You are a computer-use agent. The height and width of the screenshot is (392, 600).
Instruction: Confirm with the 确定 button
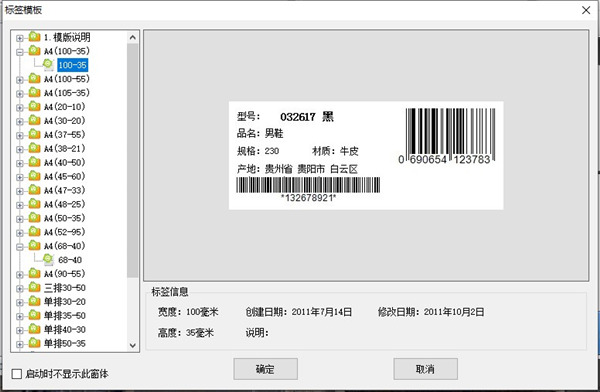point(266,369)
